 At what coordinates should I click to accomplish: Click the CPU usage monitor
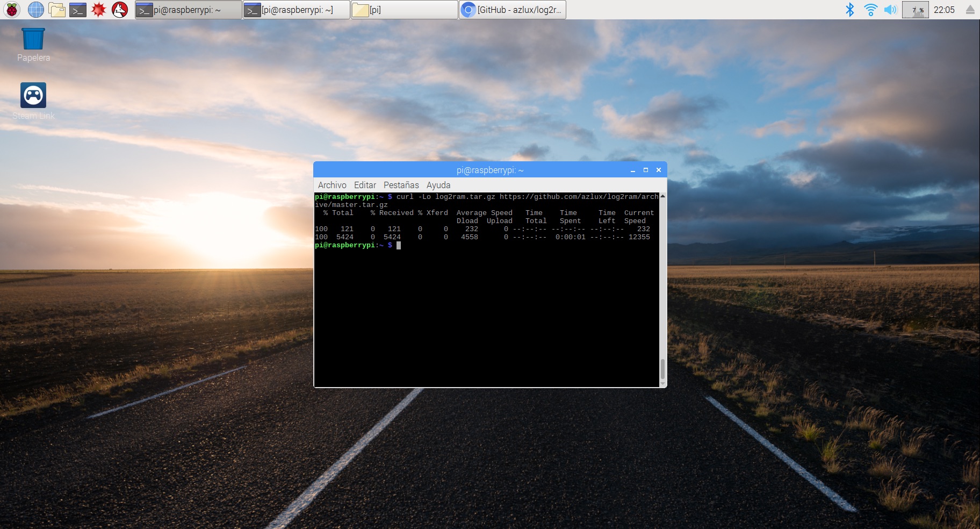(916, 10)
